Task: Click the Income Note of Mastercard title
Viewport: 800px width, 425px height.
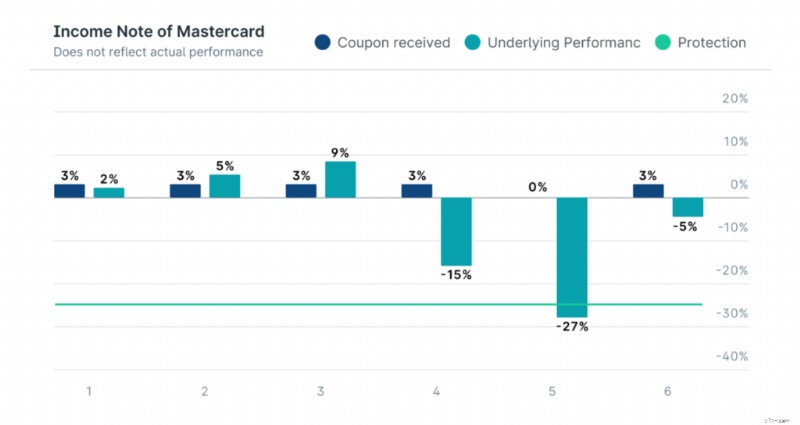Action: tap(159, 32)
